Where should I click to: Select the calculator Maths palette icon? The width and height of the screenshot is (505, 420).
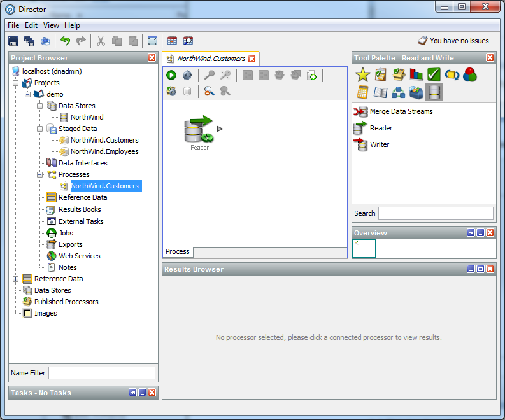(362, 92)
